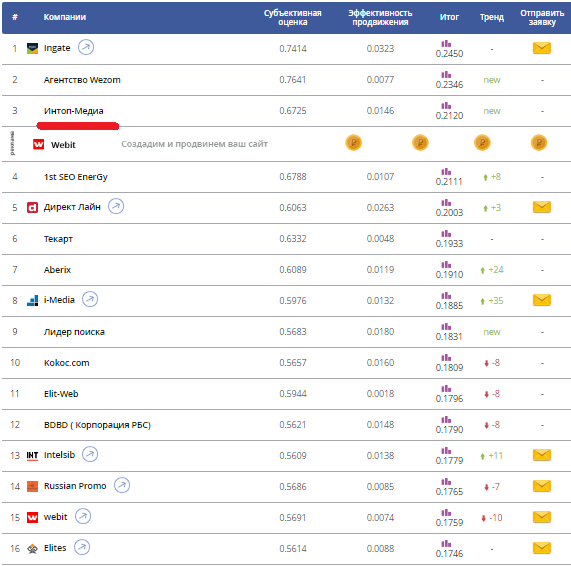The image size is (571, 566).
Task: Open Intelsib external link arrow
Action: 90,454
